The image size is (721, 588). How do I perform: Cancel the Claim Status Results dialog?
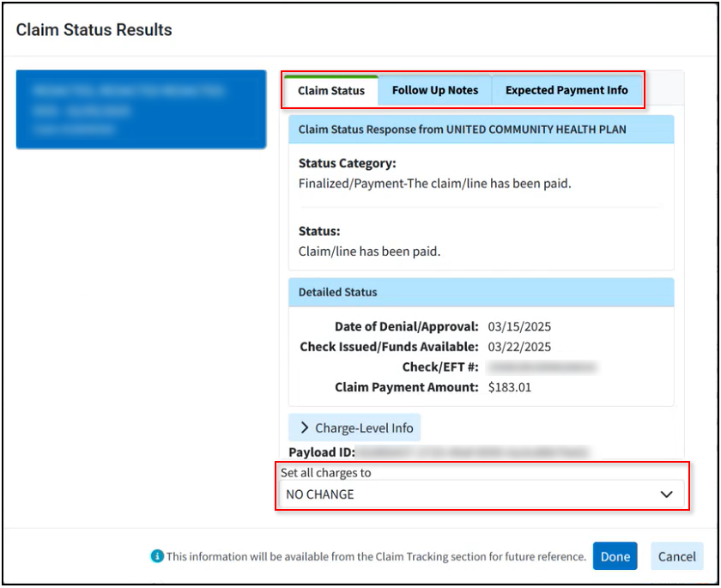coord(677,556)
